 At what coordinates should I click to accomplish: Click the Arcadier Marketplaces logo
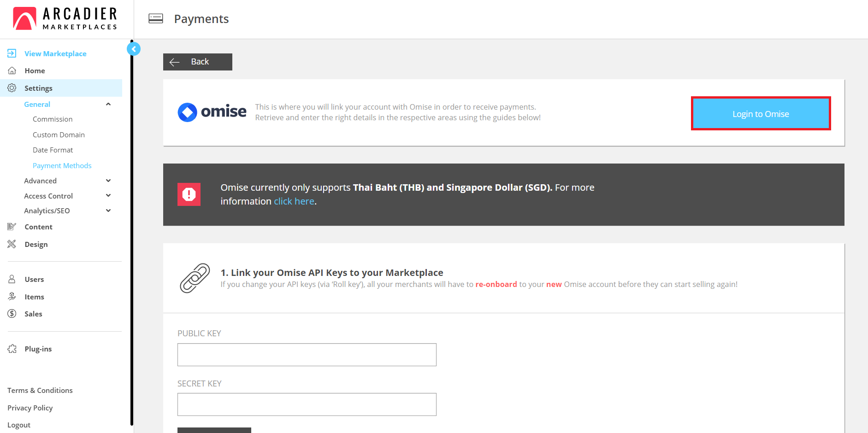click(x=65, y=19)
